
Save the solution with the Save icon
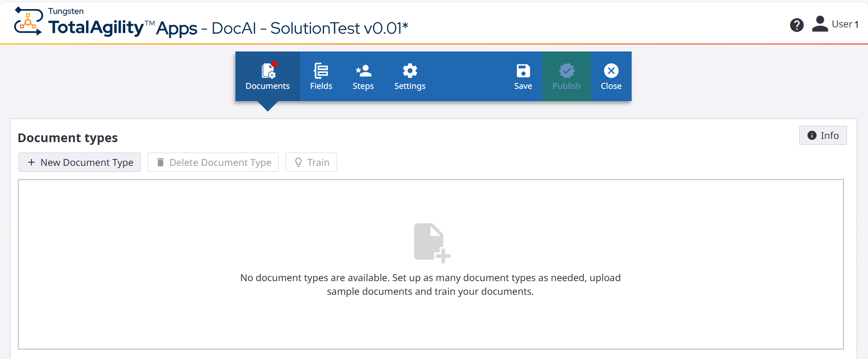(523, 77)
